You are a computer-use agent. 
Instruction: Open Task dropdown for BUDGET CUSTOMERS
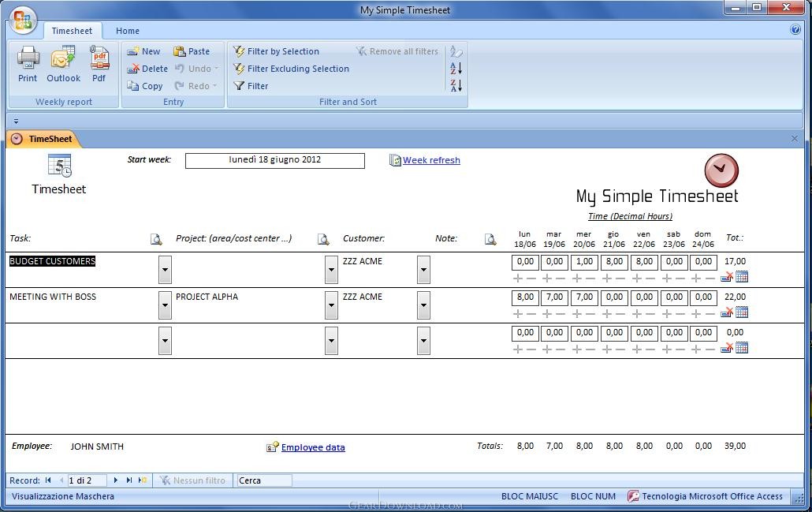click(165, 270)
